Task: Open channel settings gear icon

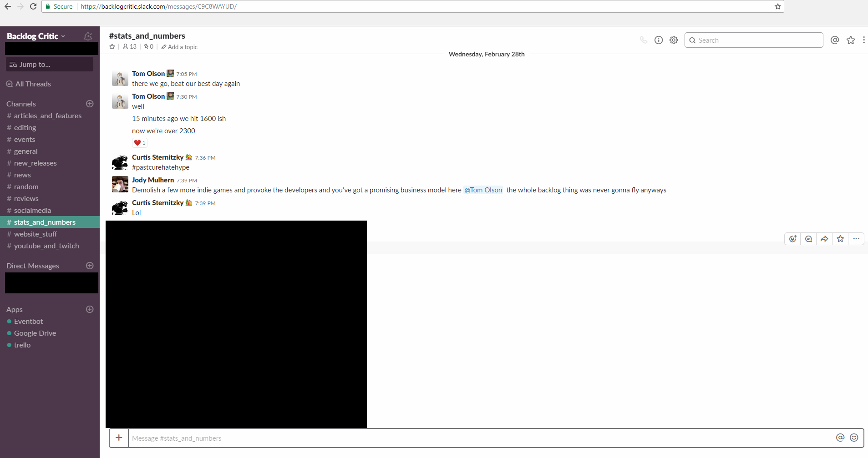Action: (674, 40)
